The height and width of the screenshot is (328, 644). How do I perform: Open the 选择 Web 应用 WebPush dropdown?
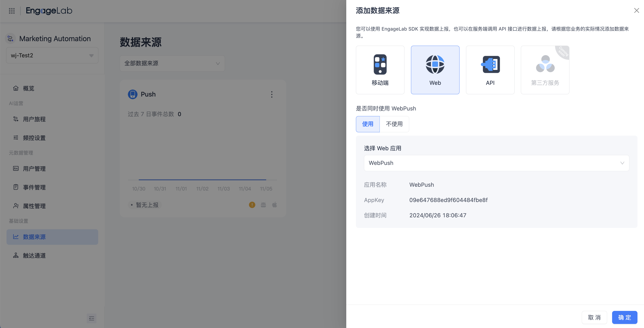click(x=497, y=163)
